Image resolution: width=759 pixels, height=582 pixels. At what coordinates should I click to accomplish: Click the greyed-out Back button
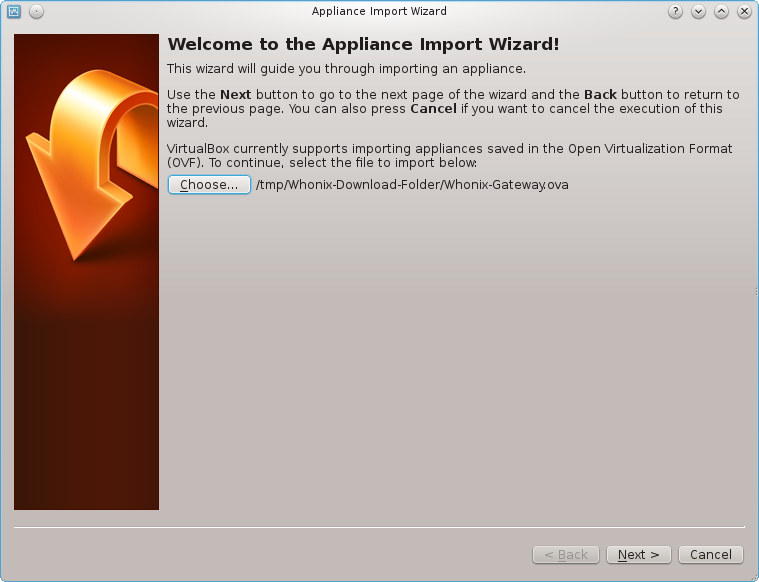[566, 554]
